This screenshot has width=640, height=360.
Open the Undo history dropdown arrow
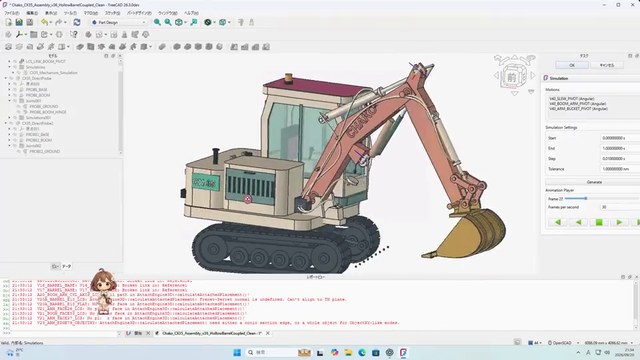tap(51, 22)
